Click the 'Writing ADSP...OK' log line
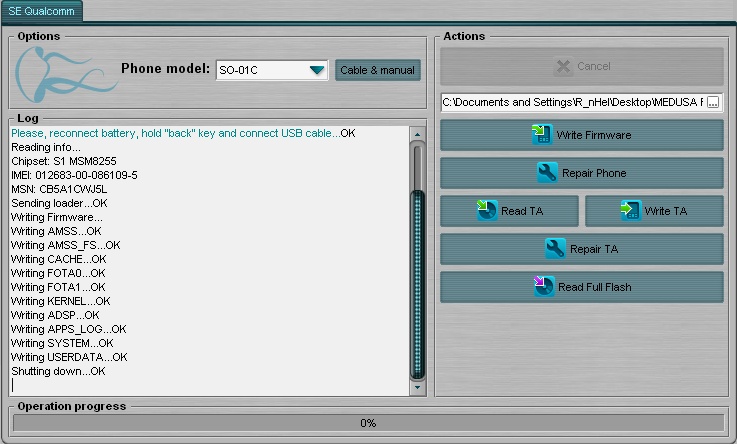 tap(55, 315)
